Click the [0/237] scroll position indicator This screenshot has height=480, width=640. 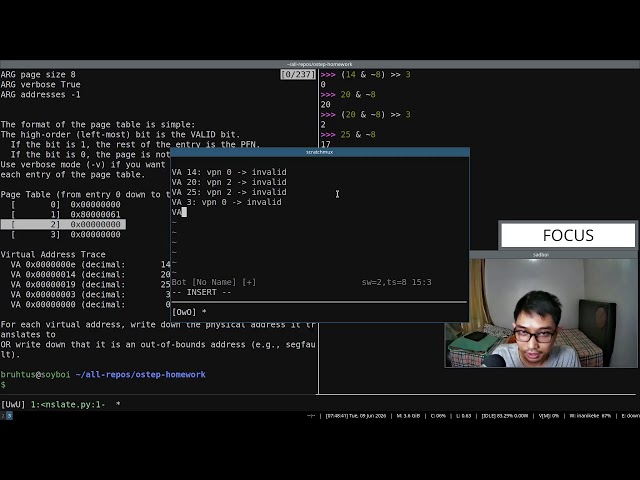coord(298,74)
